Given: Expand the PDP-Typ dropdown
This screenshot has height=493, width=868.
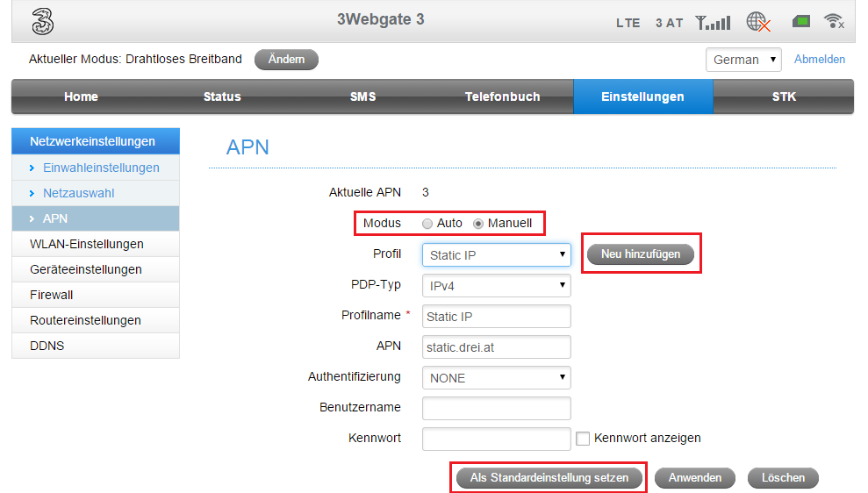Looking at the screenshot, I should click(496, 286).
